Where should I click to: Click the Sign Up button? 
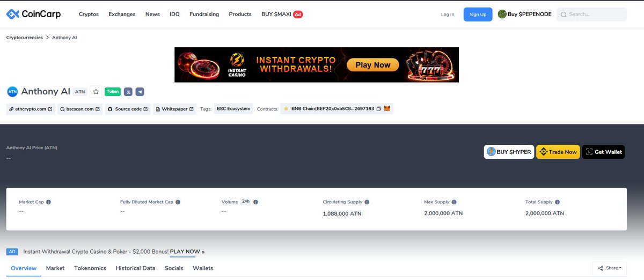point(478,14)
